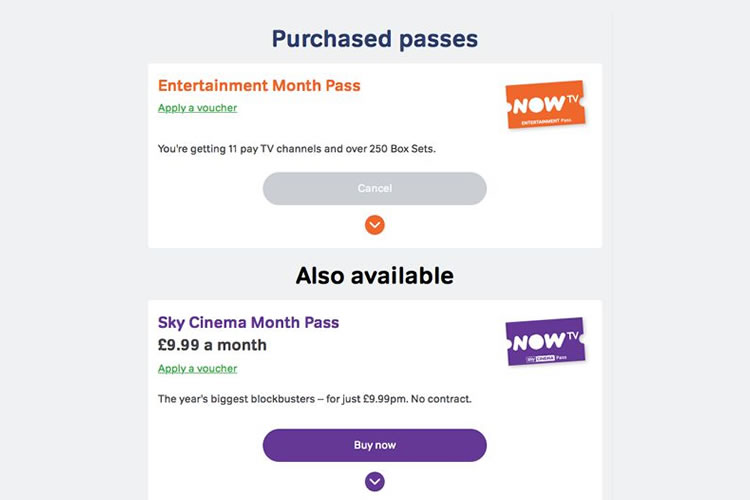
Task: Apply a voucher to Sky Cinema Month Pass
Action: pyautogui.click(x=197, y=368)
